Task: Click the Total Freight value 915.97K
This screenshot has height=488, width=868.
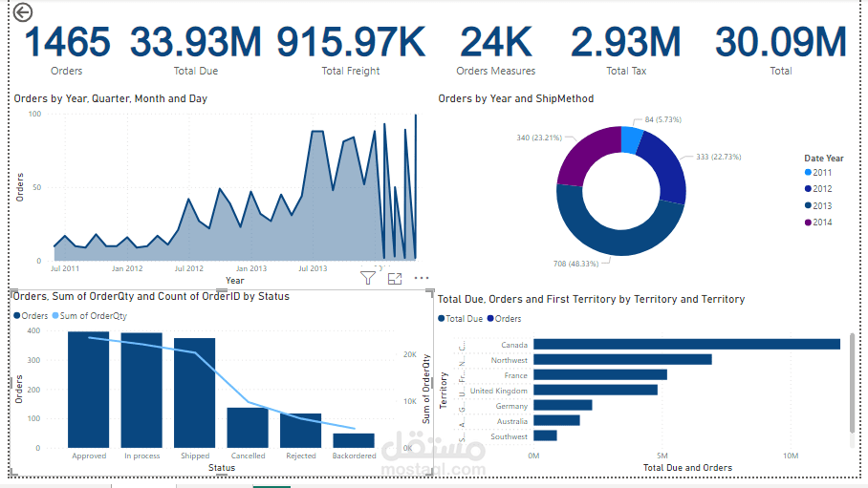Action: pos(351,42)
